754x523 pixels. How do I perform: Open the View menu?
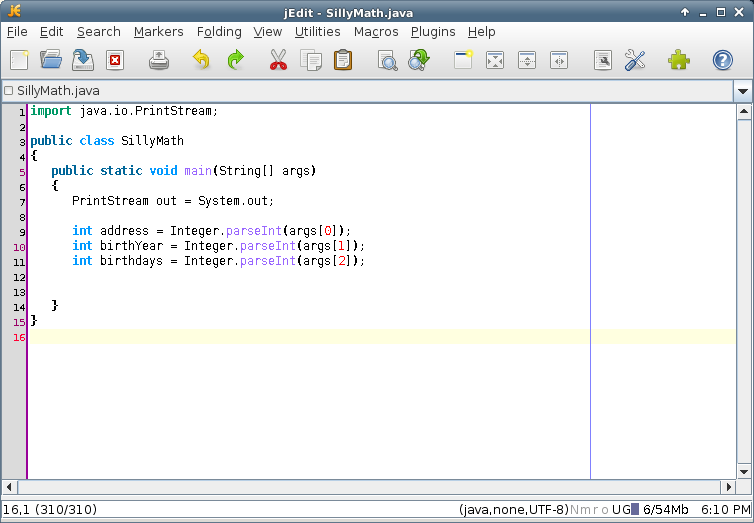pyautogui.click(x=267, y=32)
